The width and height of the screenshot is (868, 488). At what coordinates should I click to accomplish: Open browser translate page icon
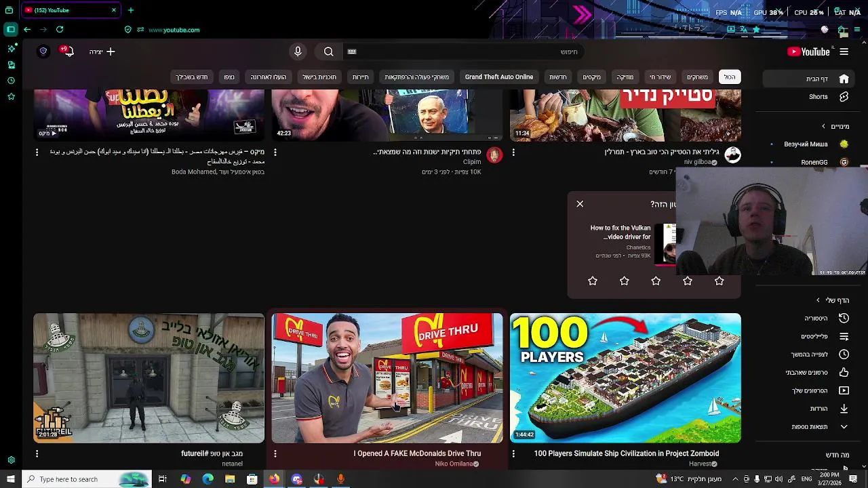click(743, 30)
